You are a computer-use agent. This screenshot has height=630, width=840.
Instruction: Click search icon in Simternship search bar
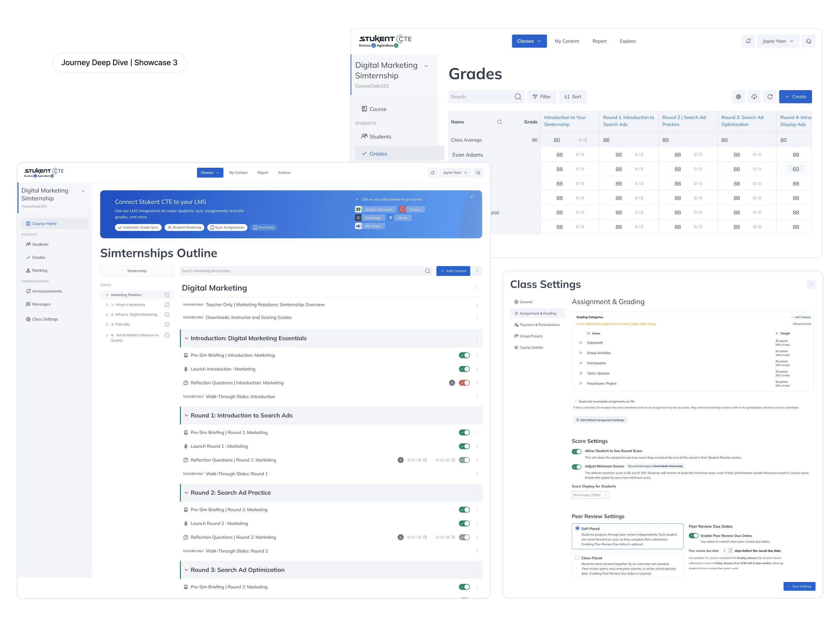click(x=427, y=271)
